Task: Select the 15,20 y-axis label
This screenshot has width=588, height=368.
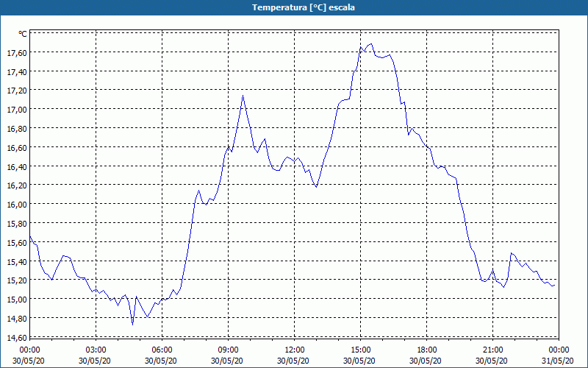Action: 17,281
